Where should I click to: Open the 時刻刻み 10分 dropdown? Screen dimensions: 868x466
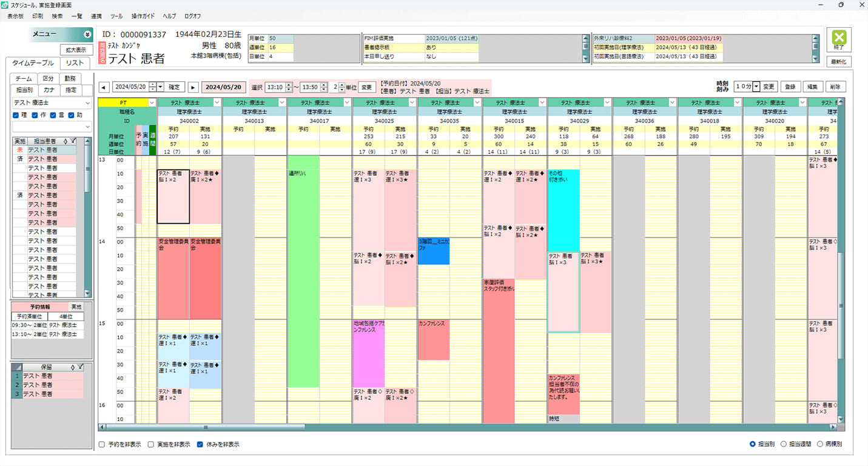pos(756,87)
